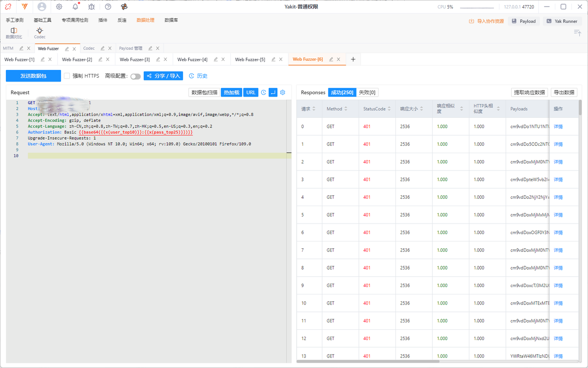Open the 数据对比 data compare tool
This screenshot has height=368, width=588.
(x=14, y=33)
